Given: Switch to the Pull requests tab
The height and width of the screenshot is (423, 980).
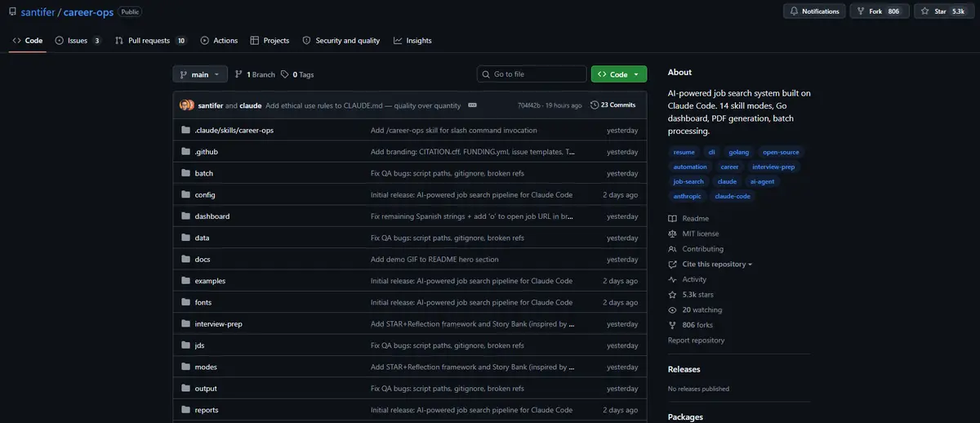Looking at the screenshot, I should pos(150,41).
